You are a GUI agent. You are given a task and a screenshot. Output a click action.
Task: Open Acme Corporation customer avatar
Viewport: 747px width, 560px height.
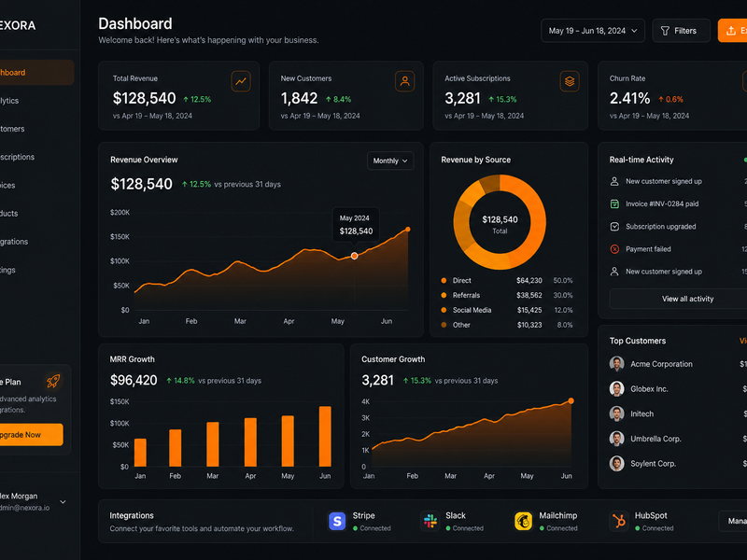point(616,364)
